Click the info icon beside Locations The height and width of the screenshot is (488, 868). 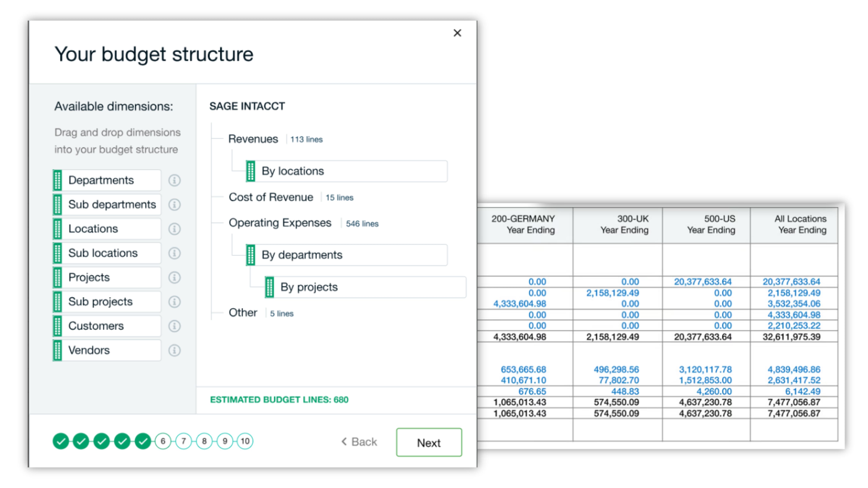174,229
